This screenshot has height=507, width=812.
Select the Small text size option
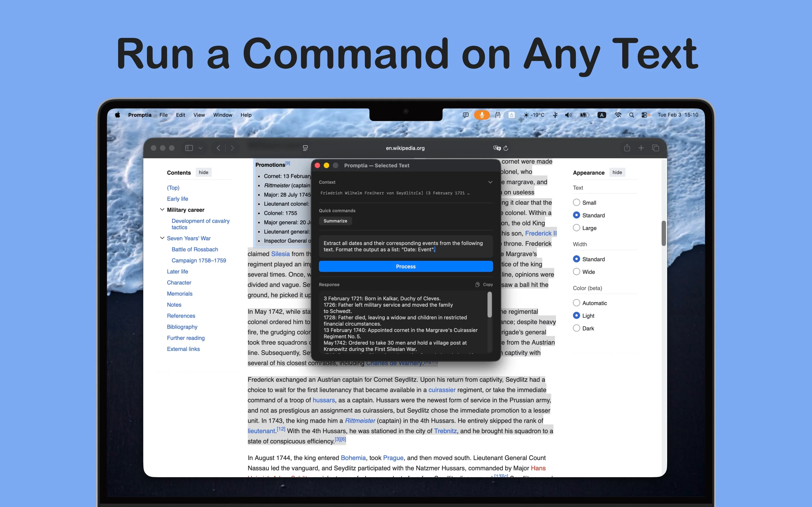pyautogui.click(x=577, y=203)
